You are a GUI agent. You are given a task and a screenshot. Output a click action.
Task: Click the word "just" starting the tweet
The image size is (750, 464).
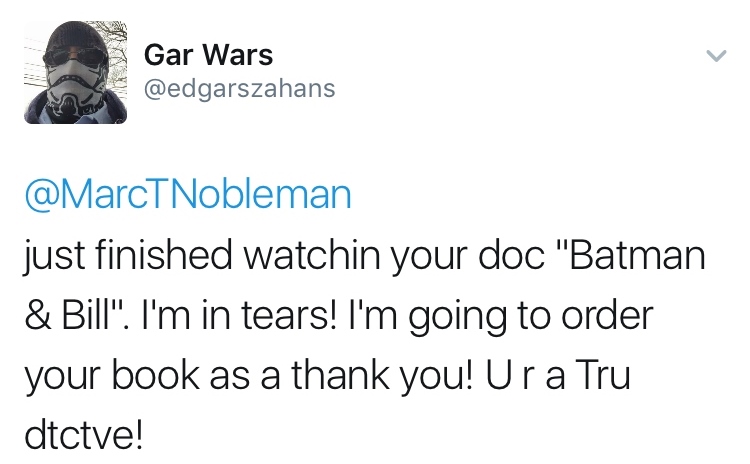click(45, 258)
